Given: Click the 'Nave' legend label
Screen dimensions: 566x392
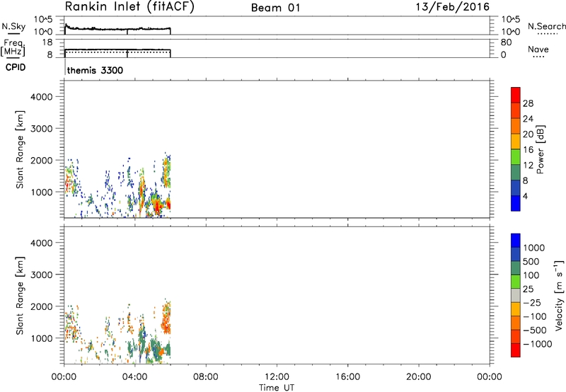Looking at the screenshot, I should tap(538, 50).
